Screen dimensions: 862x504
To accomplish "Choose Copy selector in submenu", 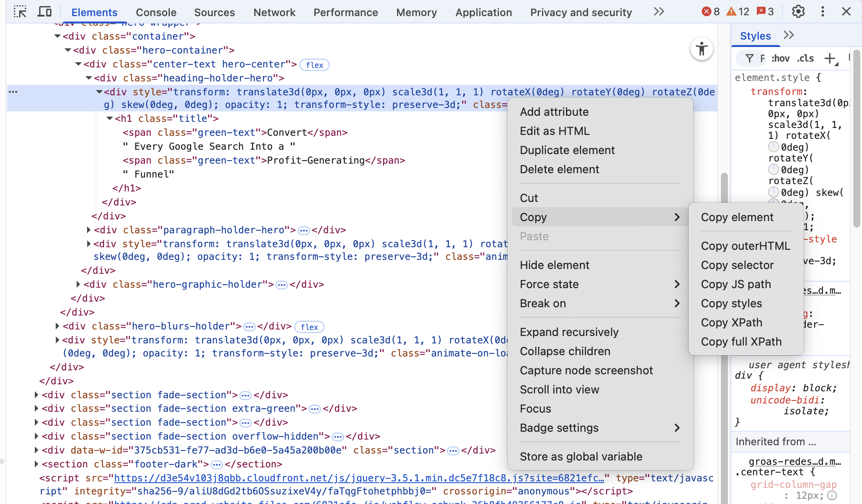I will coord(746,265).
